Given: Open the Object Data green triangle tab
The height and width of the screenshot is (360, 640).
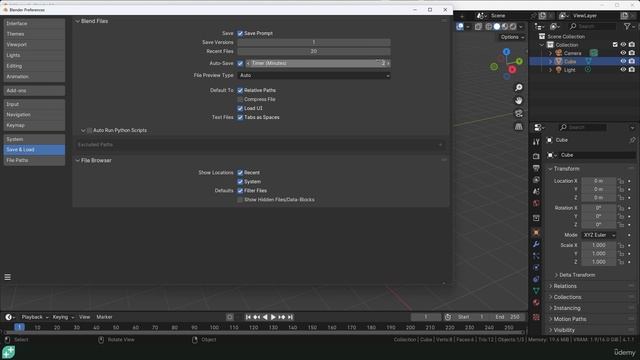Looking at the screenshot, I should (x=536, y=291).
